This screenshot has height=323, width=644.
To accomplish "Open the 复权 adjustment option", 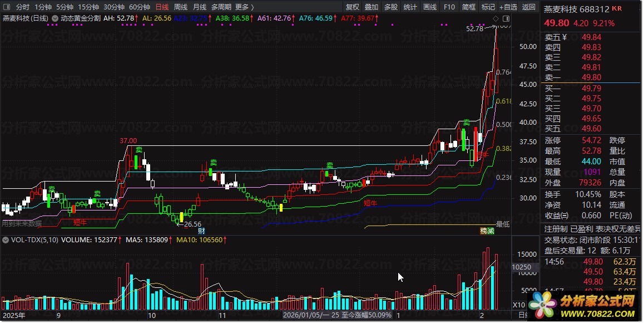I will point(353,7).
